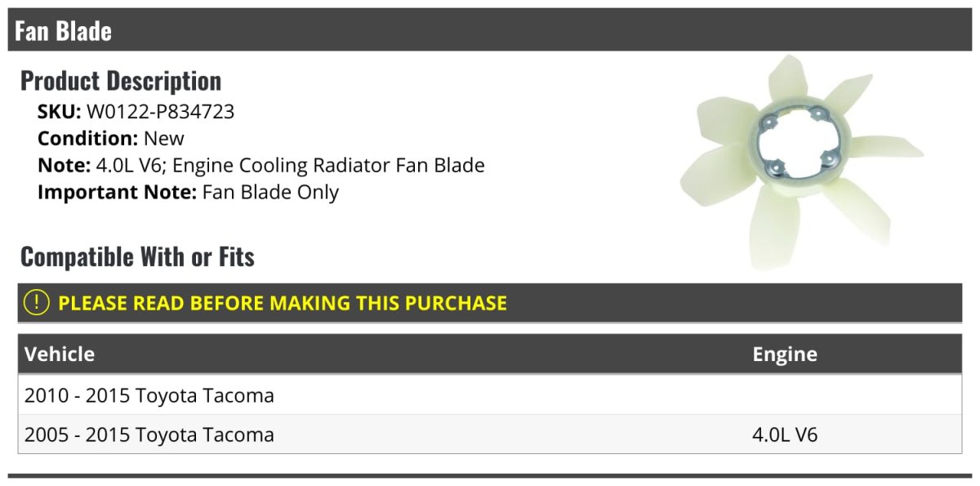The width and height of the screenshot is (980, 486).
Task: Click the Compatible With or Fits heading
Action: tap(137, 256)
